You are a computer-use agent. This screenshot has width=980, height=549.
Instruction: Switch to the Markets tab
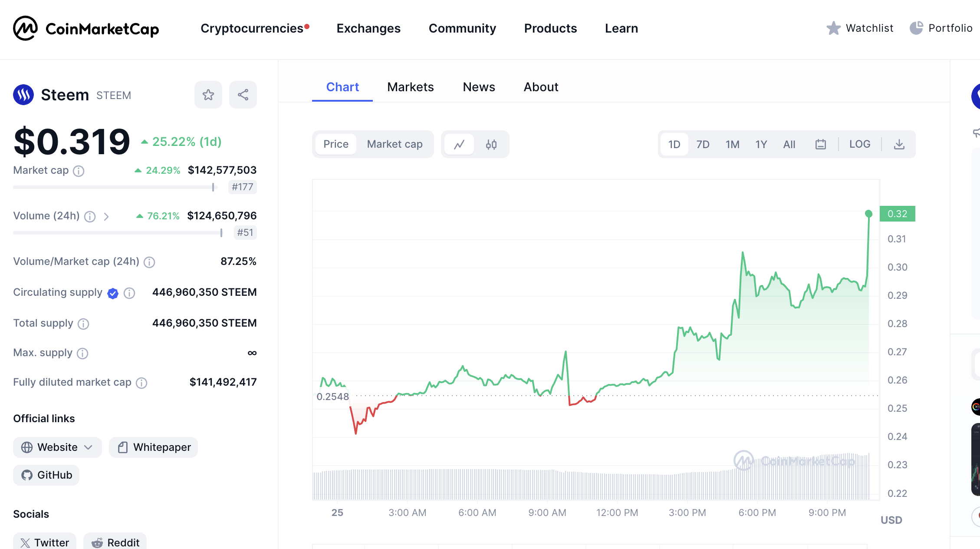pos(410,87)
